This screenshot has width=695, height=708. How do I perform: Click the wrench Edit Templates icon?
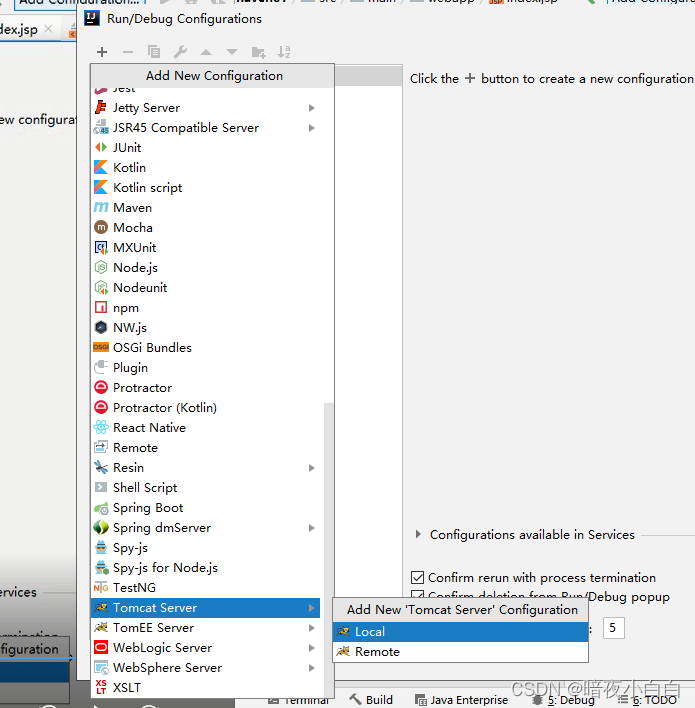(x=180, y=52)
